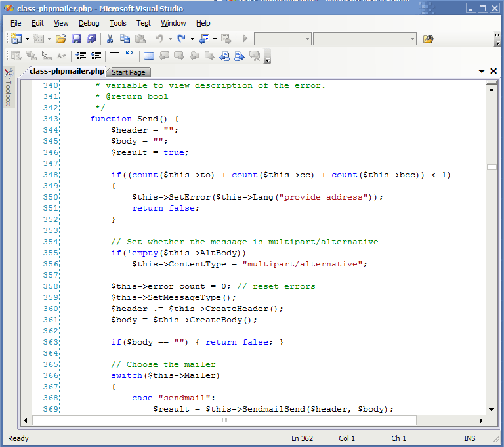504x447 pixels.
Task: Click the Display Object Member List icon
Action: click(x=16, y=56)
